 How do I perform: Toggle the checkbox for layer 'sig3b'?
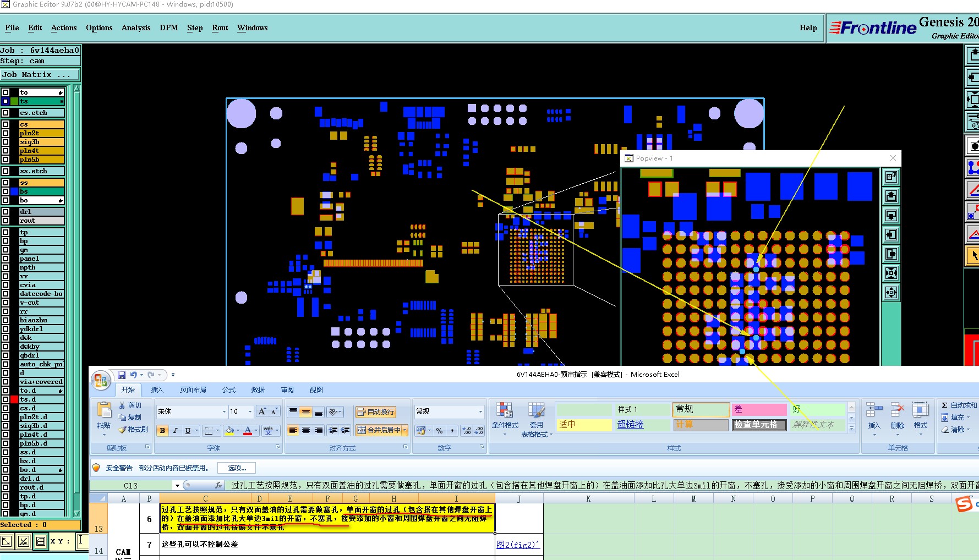click(x=6, y=142)
